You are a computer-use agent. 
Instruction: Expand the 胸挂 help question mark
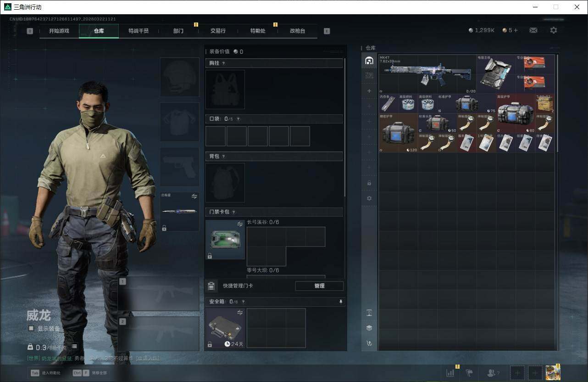pyautogui.click(x=224, y=63)
